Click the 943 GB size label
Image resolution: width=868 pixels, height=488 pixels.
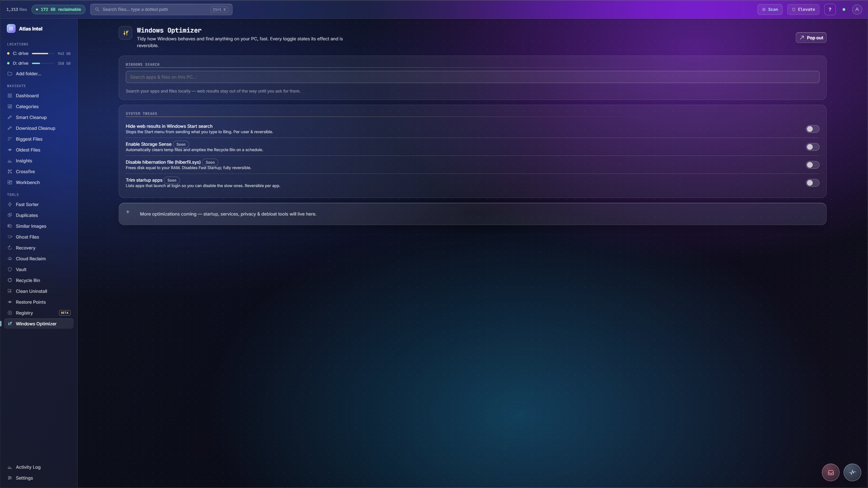64,54
